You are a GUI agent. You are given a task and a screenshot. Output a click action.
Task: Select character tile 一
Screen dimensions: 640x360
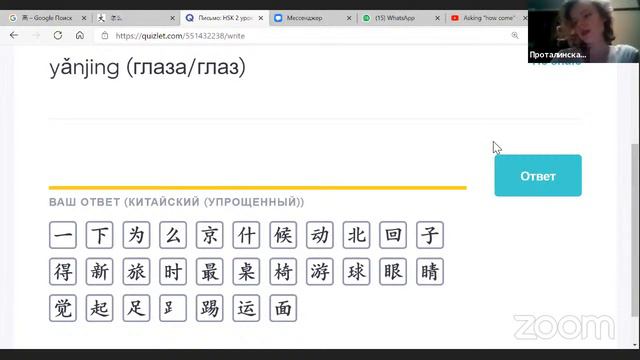point(63,235)
